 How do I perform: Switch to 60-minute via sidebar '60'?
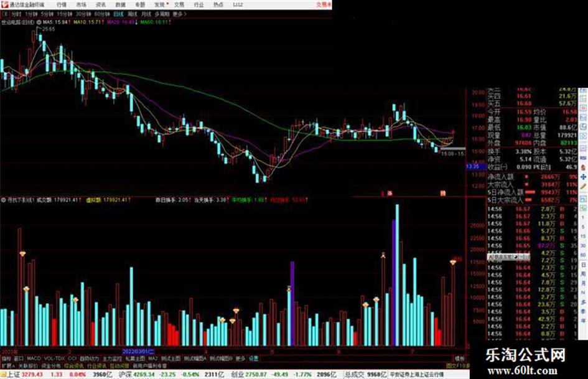tap(583, 255)
